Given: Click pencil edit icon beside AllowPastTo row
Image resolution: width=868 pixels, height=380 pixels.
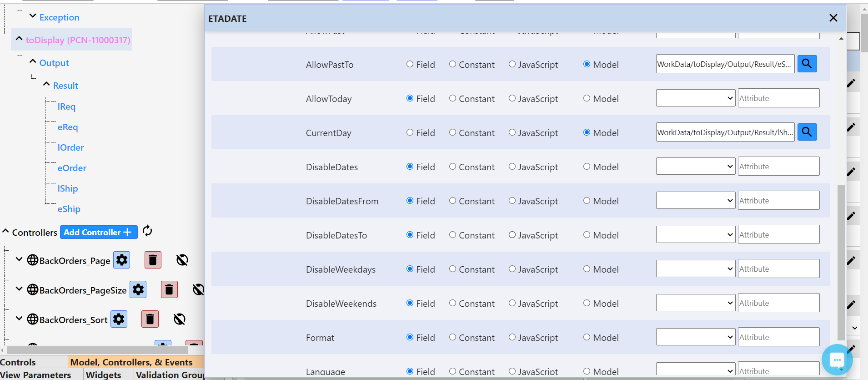Looking at the screenshot, I should point(851,83).
